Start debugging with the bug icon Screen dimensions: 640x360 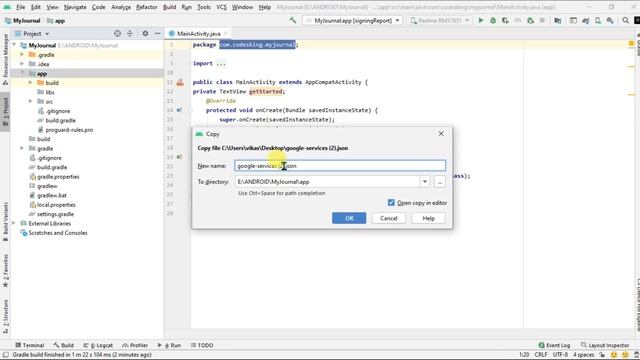point(493,20)
